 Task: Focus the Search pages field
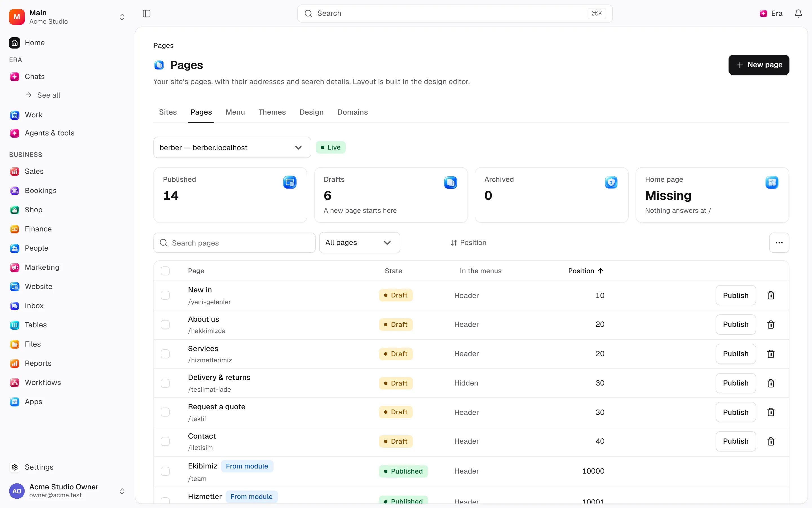(x=234, y=243)
